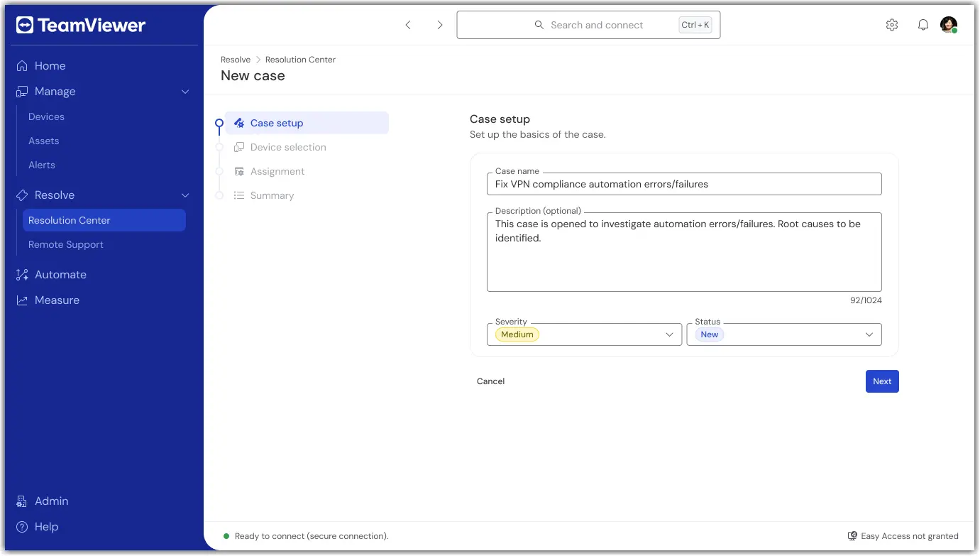Click the Assignment step icon

pos(239,171)
